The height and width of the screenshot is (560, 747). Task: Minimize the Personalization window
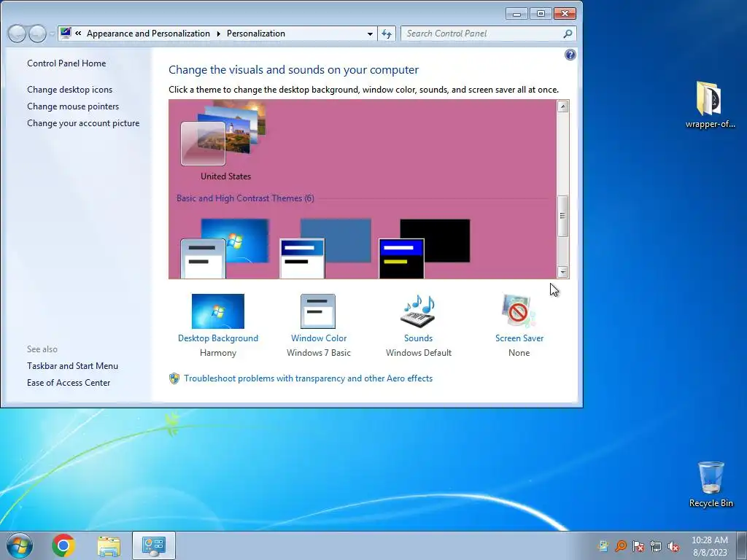[x=516, y=14]
